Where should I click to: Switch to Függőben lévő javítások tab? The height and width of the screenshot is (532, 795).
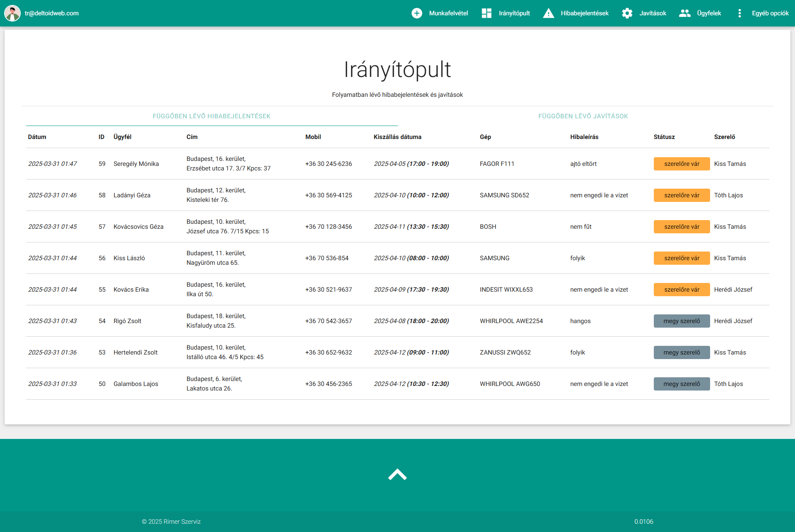[x=583, y=116]
